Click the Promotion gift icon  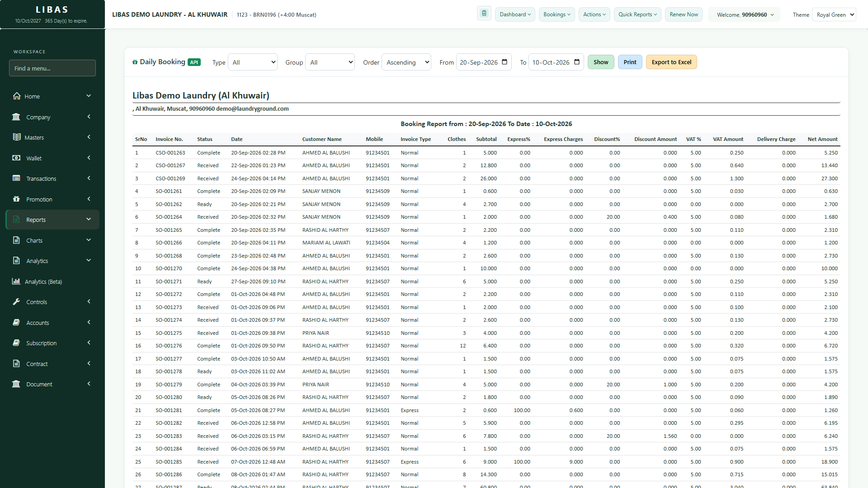[16, 199]
